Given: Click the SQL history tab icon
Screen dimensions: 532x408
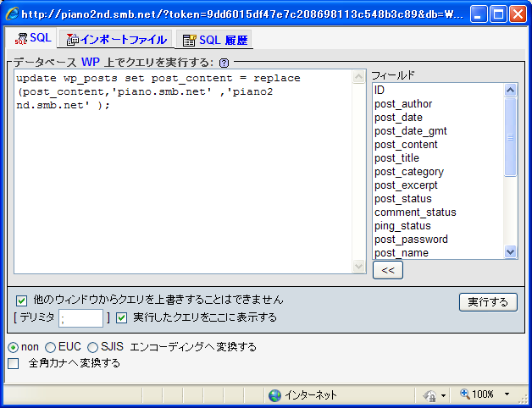Looking at the screenshot, I should click(x=189, y=40).
